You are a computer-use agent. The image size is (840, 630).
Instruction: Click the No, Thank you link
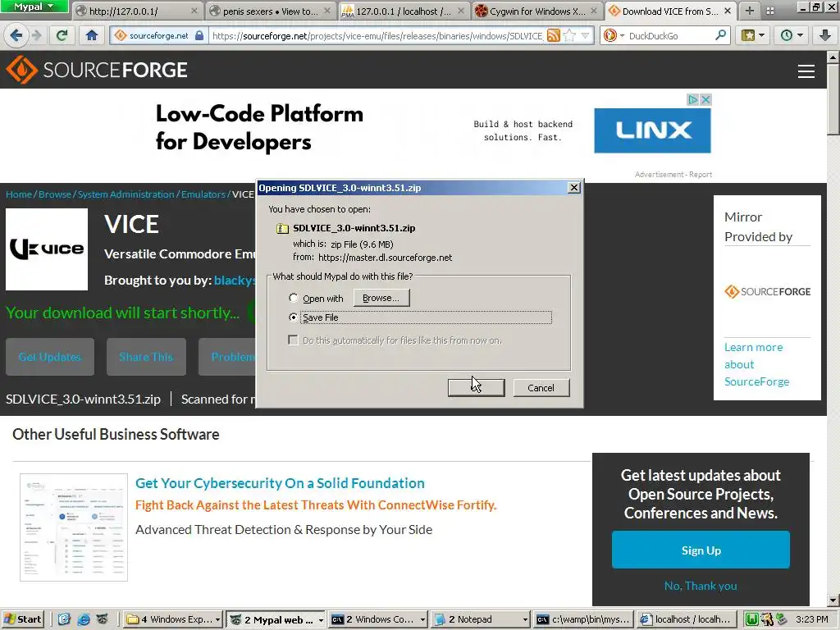[701, 586]
